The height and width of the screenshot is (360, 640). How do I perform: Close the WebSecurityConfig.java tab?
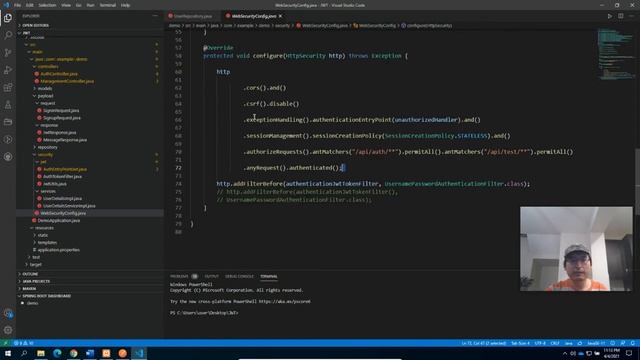(280, 16)
